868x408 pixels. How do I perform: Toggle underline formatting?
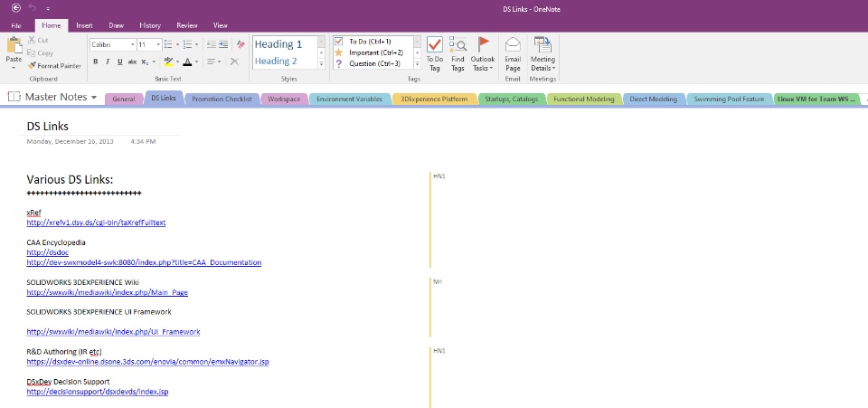tap(120, 62)
